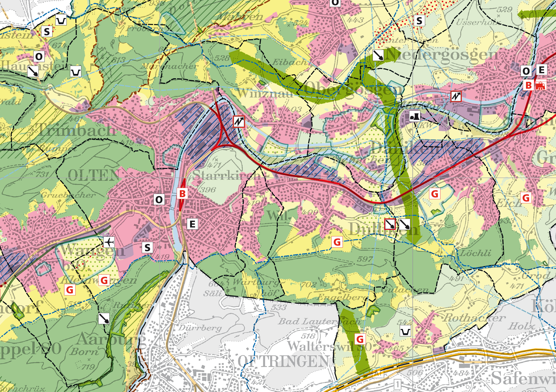556x392 pixels.
Task: Select the red G marker by Eich
Action: click(526, 198)
